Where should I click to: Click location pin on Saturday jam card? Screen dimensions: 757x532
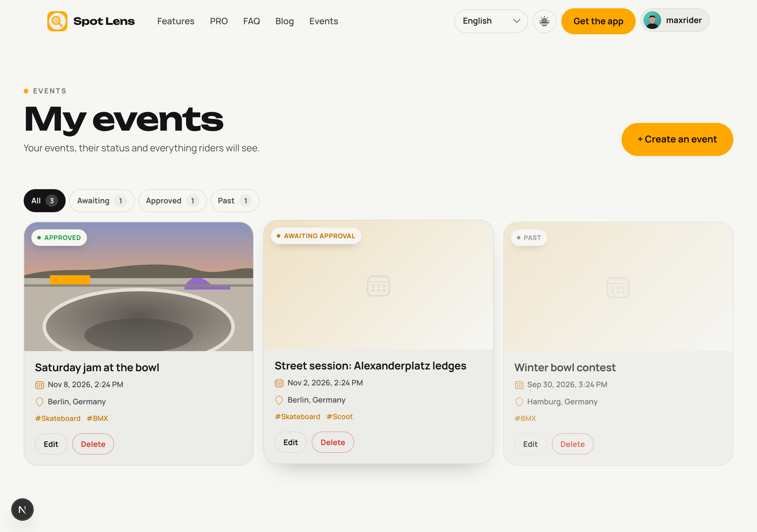click(40, 402)
